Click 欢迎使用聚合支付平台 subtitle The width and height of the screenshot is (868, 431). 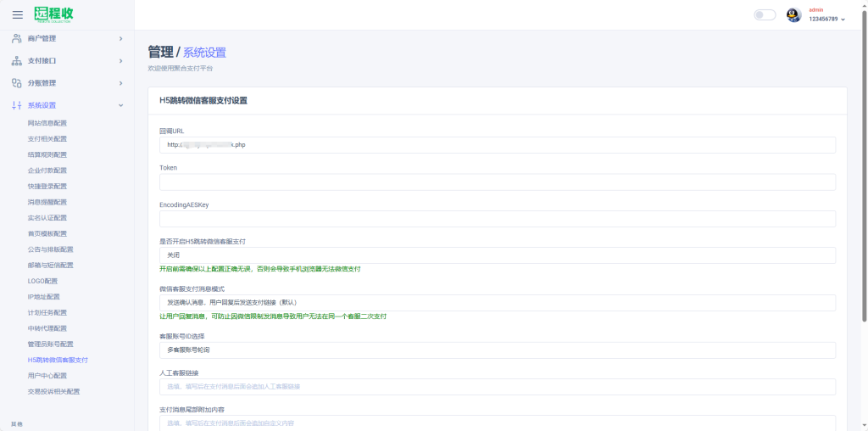181,69
